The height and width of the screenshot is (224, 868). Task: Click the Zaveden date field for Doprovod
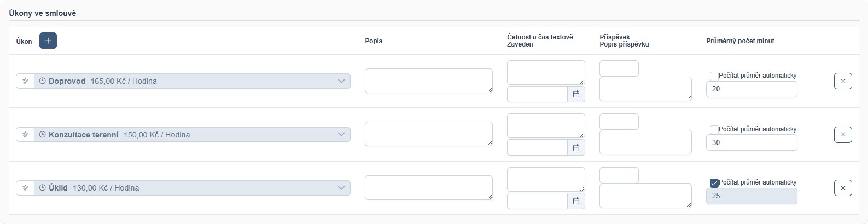[x=537, y=94]
